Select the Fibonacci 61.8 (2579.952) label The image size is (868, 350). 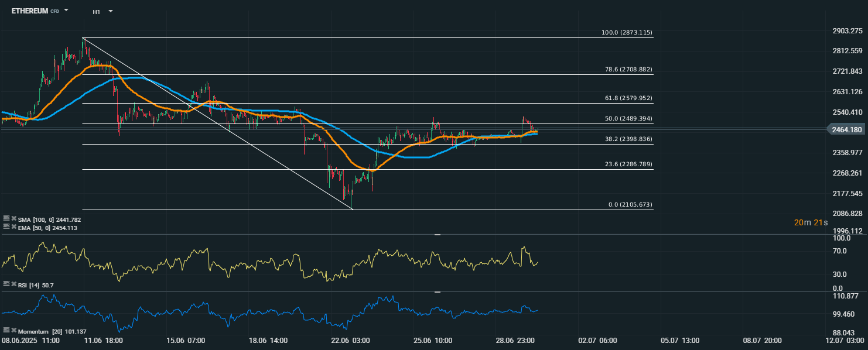(628, 98)
